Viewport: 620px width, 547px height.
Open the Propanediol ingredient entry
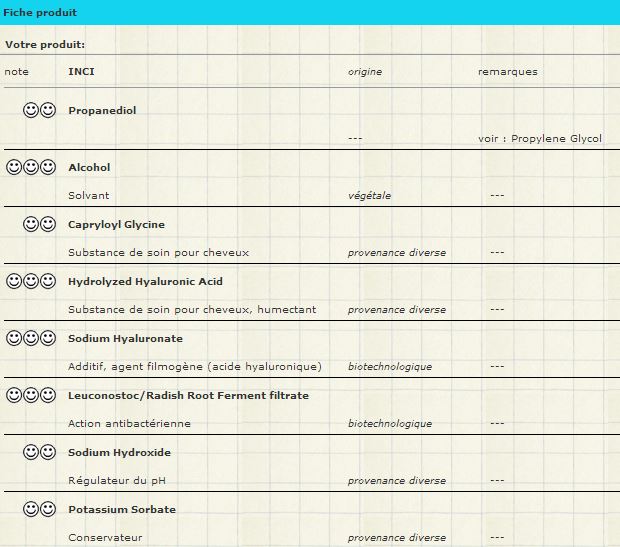coord(102,110)
